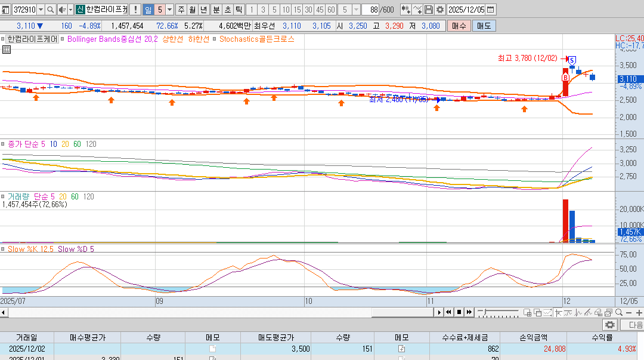Image resolution: width=644 pixels, height=360 pixels.
Task: Click the stock search magnifier icon
Action: 50,10
